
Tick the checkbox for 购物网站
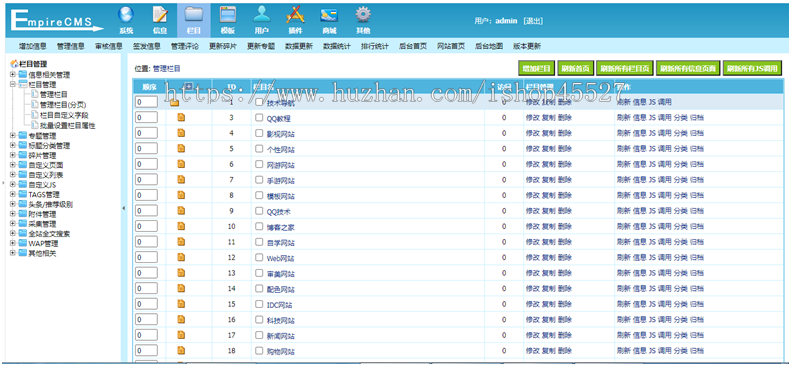click(x=259, y=351)
